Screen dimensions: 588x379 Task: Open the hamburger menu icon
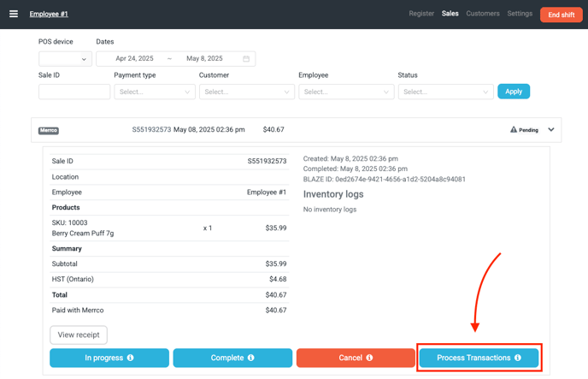[13, 14]
